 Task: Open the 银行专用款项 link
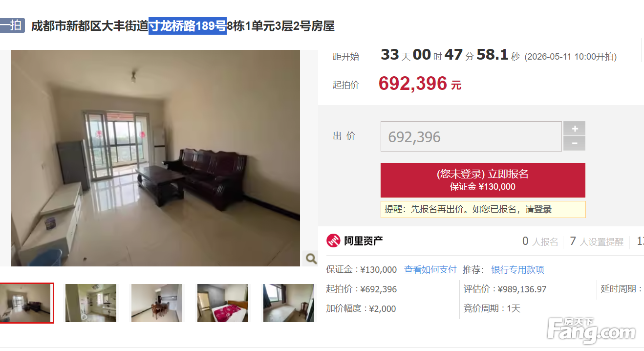coord(517,269)
